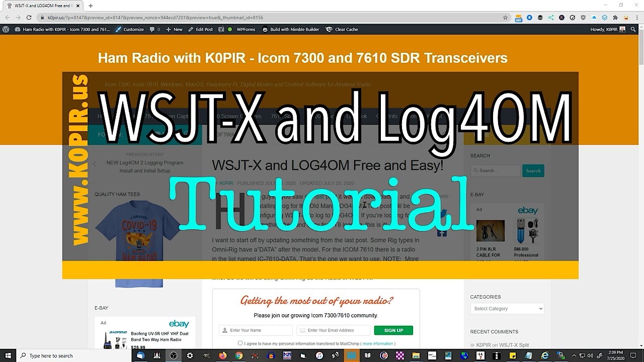The image size is (644, 362).
Task: Open Build with Nimble Builder
Action: [291, 30]
